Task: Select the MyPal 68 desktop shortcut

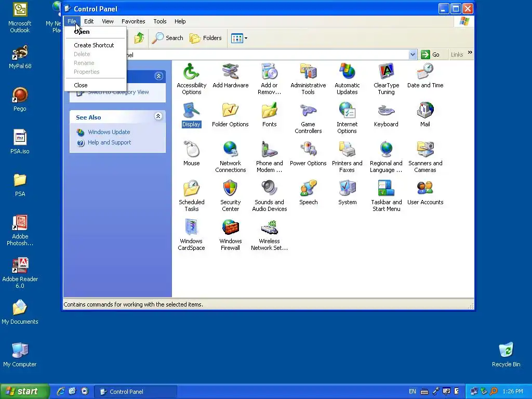Action: click(x=20, y=57)
